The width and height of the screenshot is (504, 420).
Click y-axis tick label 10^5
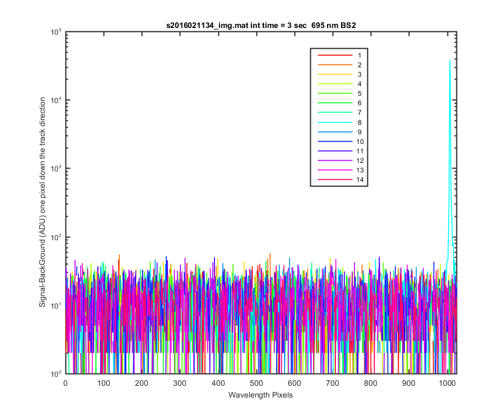coord(56,32)
